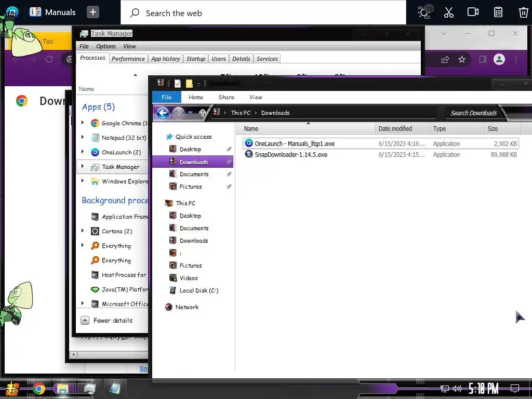Viewport: 532px width, 399px height.
Task: Open Chrome profile avatar icon
Action: (499, 60)
